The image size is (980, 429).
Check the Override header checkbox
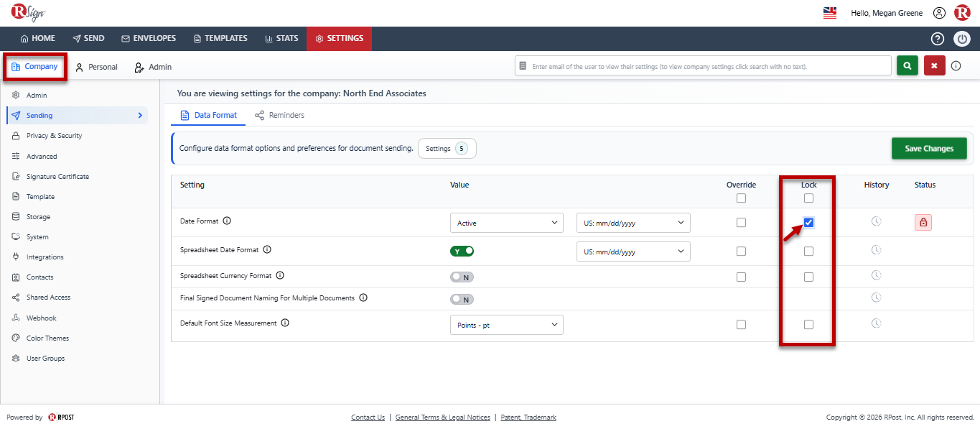(741, 198)
